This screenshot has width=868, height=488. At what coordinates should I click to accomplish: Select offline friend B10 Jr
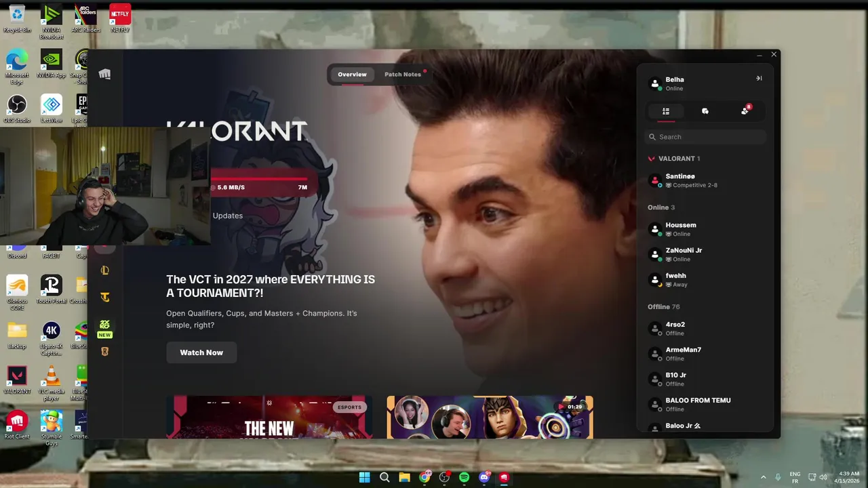pos(705,379)
